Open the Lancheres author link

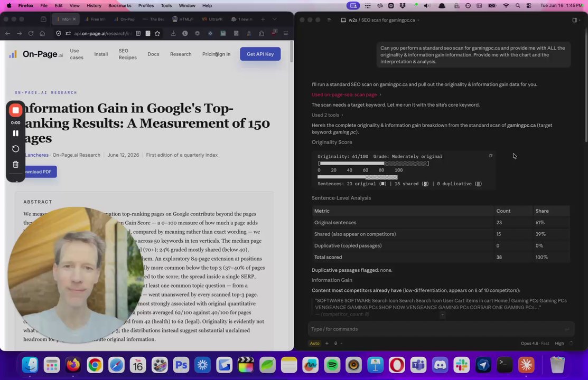coord(37,155)
